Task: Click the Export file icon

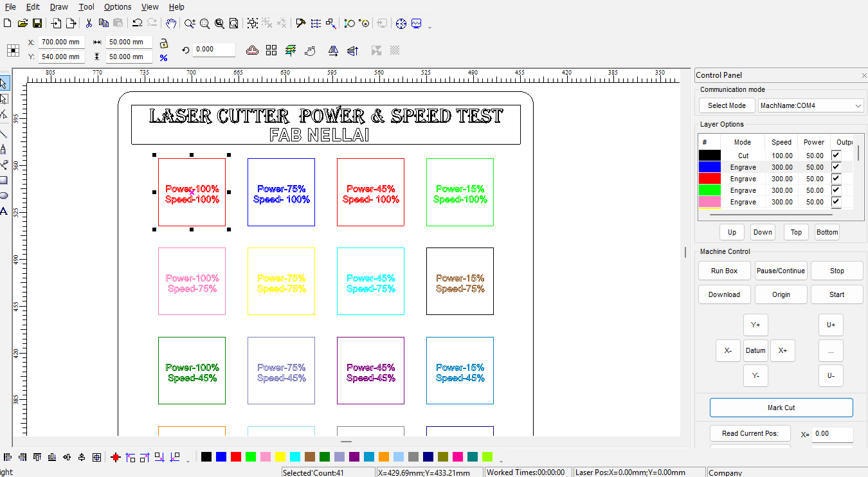Action: pyautogui.click(x=71, y=23)
